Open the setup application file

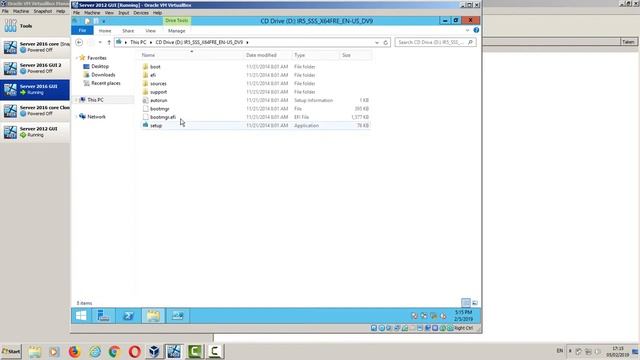point(156,125)
